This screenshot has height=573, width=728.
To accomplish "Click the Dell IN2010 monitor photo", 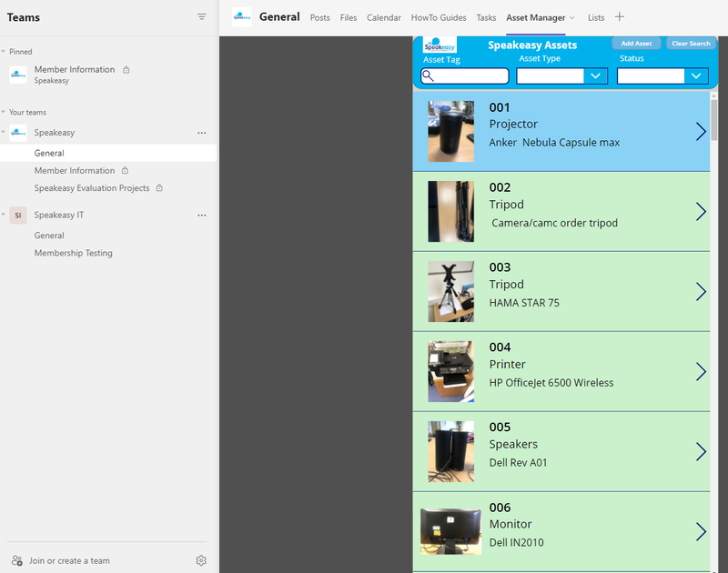I will coord(450,531).
